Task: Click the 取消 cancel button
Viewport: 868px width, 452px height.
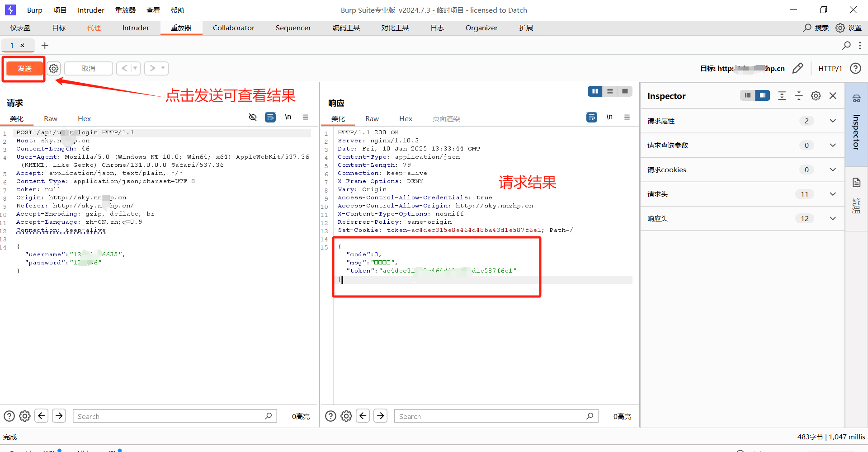Action: coord(89,68)
